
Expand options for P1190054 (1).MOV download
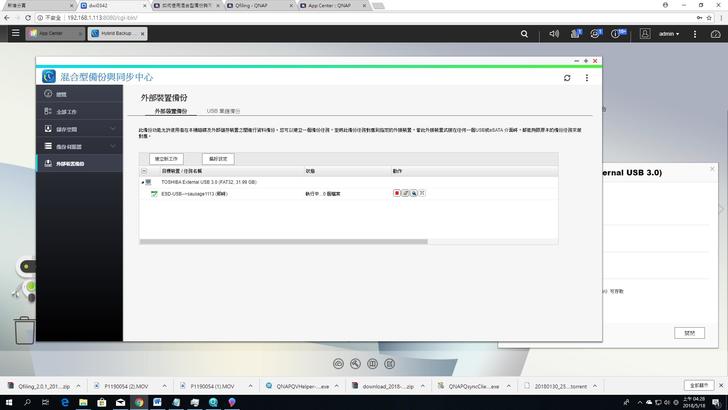click(x=250, y=386)
